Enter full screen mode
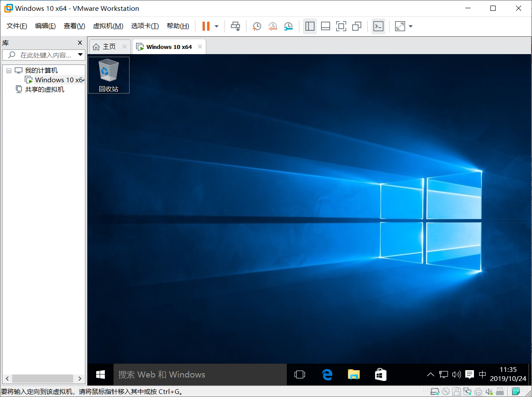 (x=341, y=26)
